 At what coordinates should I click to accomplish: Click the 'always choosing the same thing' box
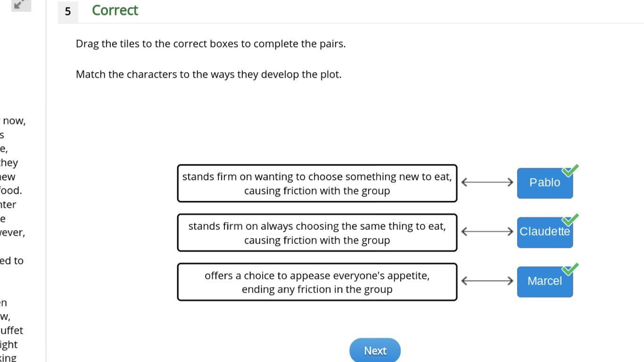click(317, 233)
